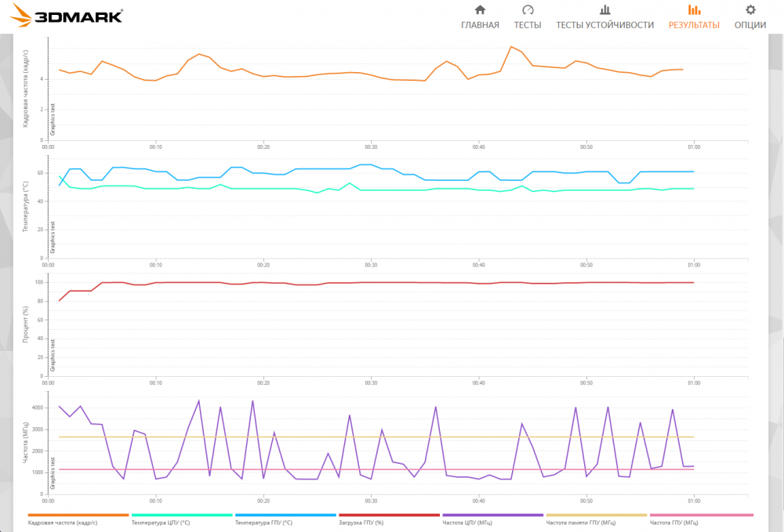Screen dimensions: 784x532
Task: Click the Кадровая частота (кадр/с) legend label
Action: tap(63, 523)
